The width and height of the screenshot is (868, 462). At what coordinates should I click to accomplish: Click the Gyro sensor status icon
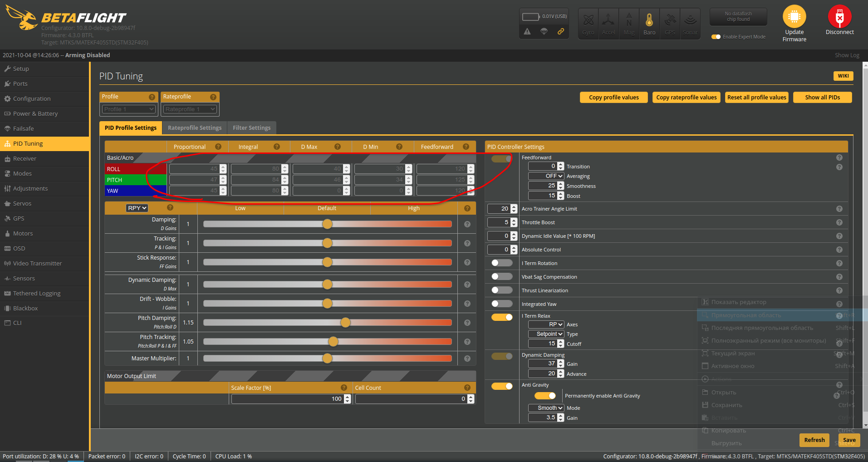pos(588,24)
